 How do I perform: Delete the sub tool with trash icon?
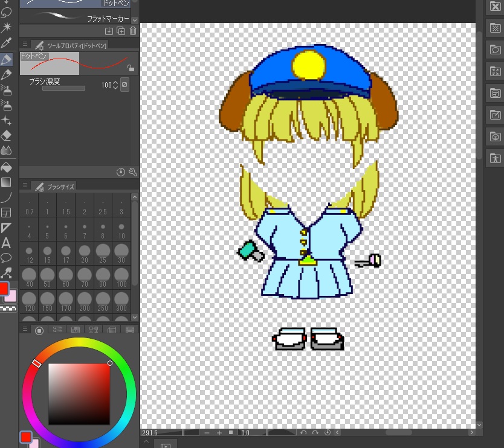(133, 31)
